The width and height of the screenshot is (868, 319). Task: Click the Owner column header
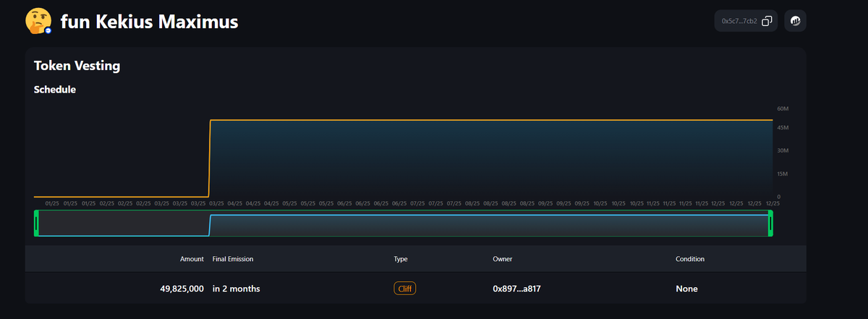click(x=502, y=259)
